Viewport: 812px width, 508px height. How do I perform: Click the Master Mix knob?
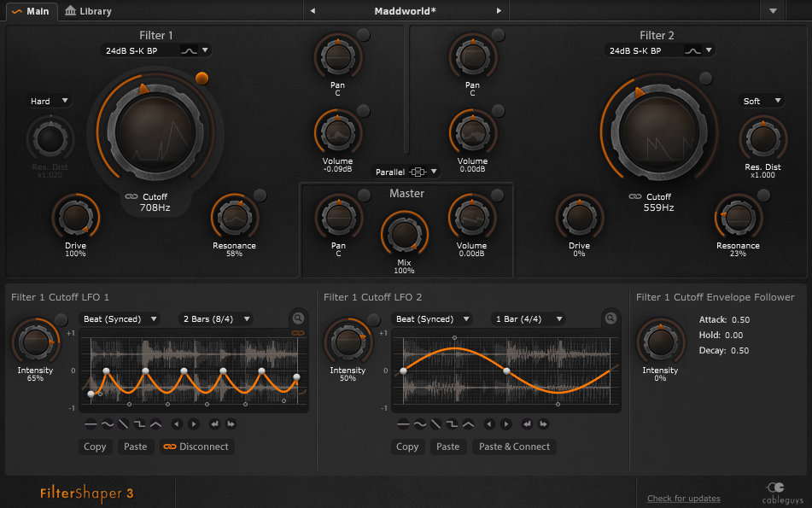click(405, 234)
